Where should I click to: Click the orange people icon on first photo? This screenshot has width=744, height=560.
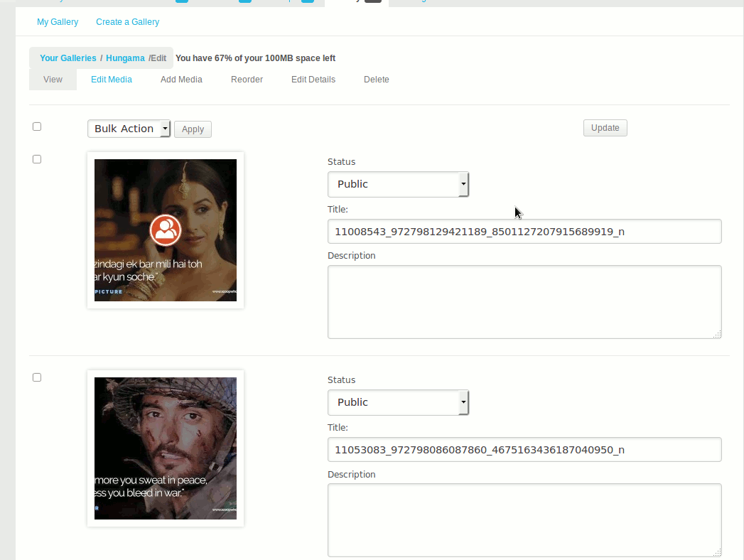[165, 230]
